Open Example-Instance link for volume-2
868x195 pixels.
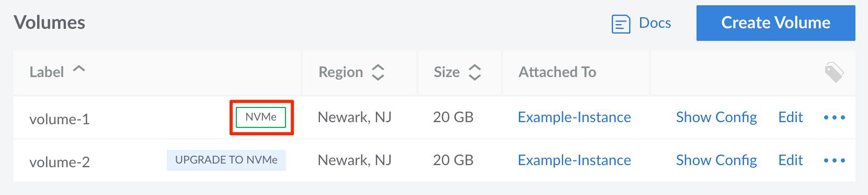(x=574, y=160)
